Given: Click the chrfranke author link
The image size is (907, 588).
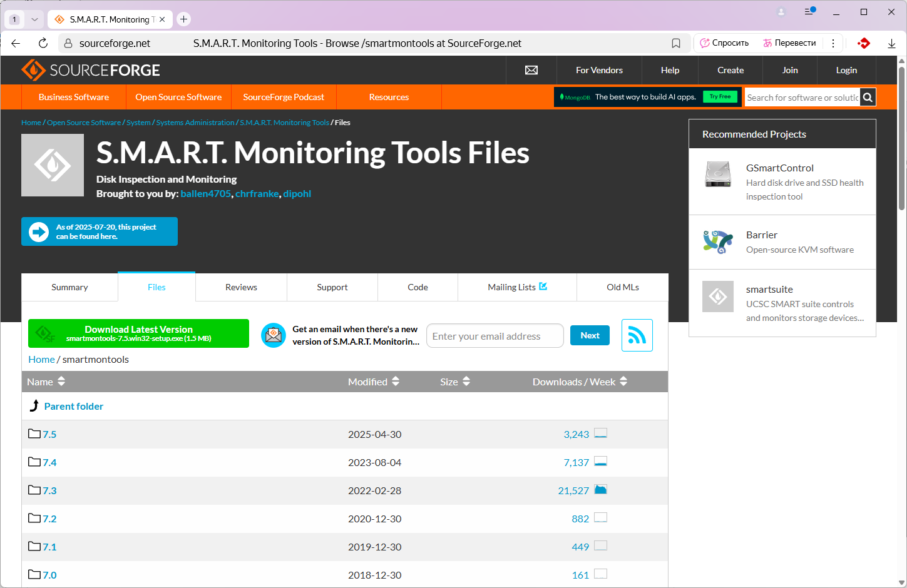Looking at the screenshot, I should point(257,194).
